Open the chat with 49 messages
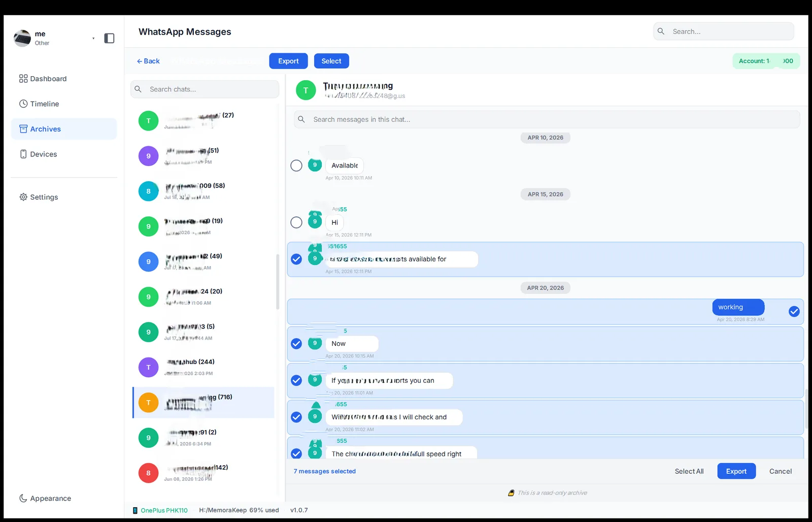812x522 pixels. point(204,262)
